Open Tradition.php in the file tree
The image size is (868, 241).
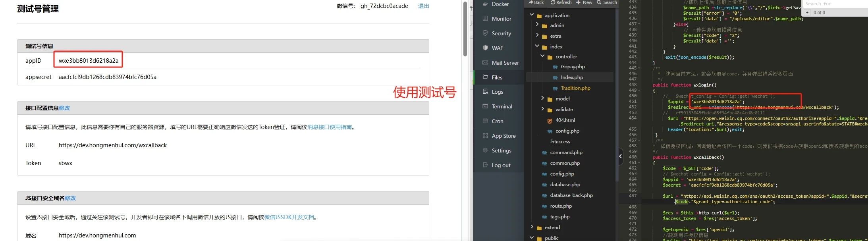tap(575, 88)
